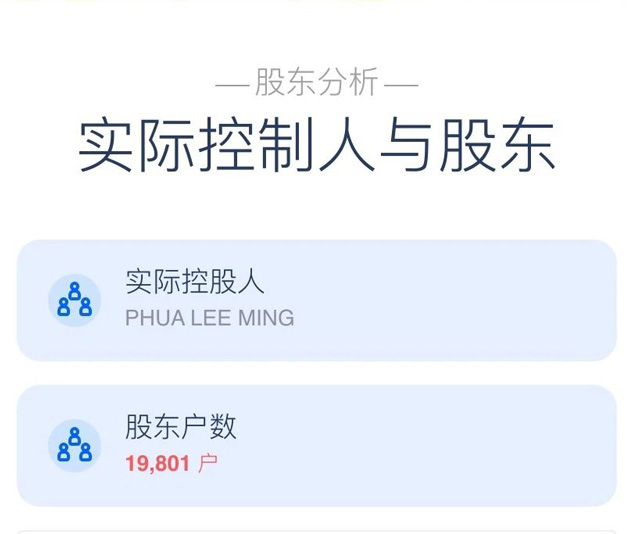This screenshot has height=534, width=640.
Task: Click the red 19,801 shareholder count
Action: tap(158, 464)
